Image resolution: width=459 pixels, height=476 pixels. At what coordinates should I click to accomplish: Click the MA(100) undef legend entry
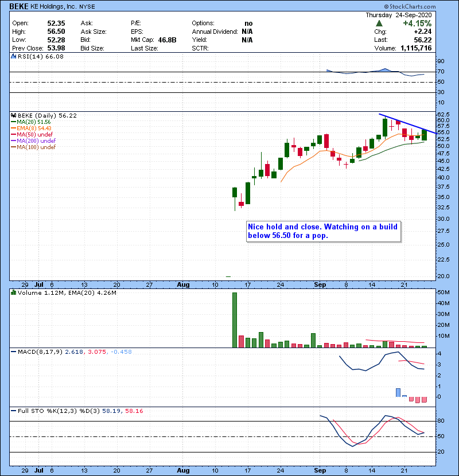point(36,147)
